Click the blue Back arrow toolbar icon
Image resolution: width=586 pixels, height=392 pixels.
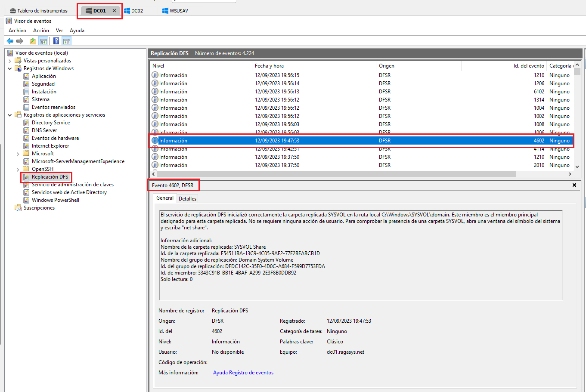point(10,41)
